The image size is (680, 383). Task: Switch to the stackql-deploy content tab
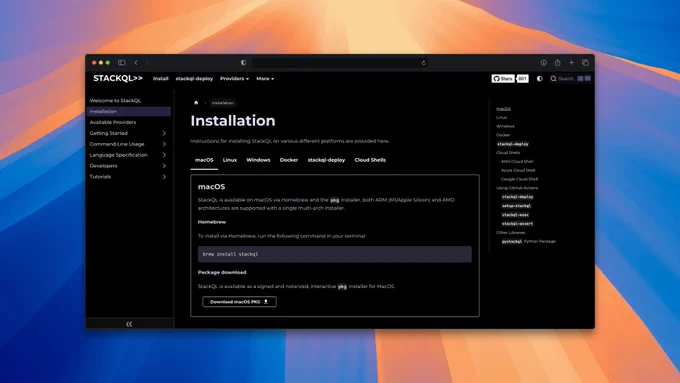326,160
